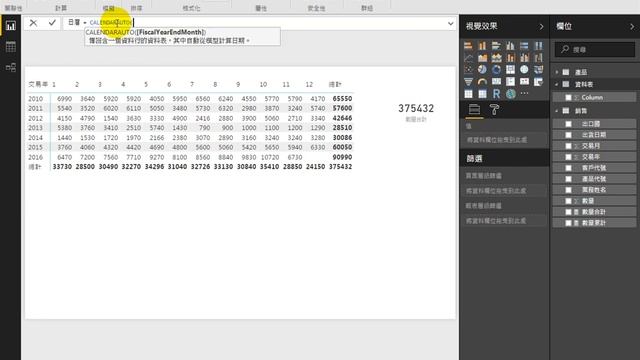Select the 100% stacked bar chart visual
The height and width of the screenshot is (360, 640).
tap(524, 46)
